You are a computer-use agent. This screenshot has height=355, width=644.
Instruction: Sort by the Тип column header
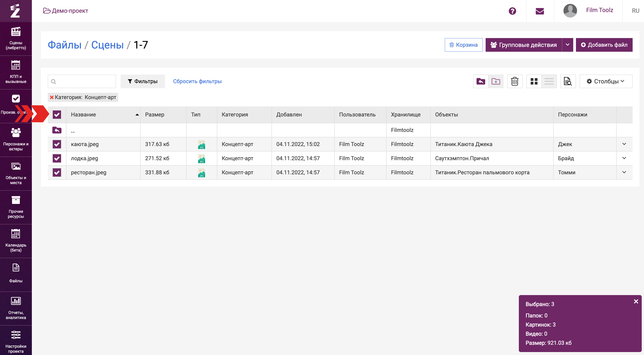tap(202, 115)
